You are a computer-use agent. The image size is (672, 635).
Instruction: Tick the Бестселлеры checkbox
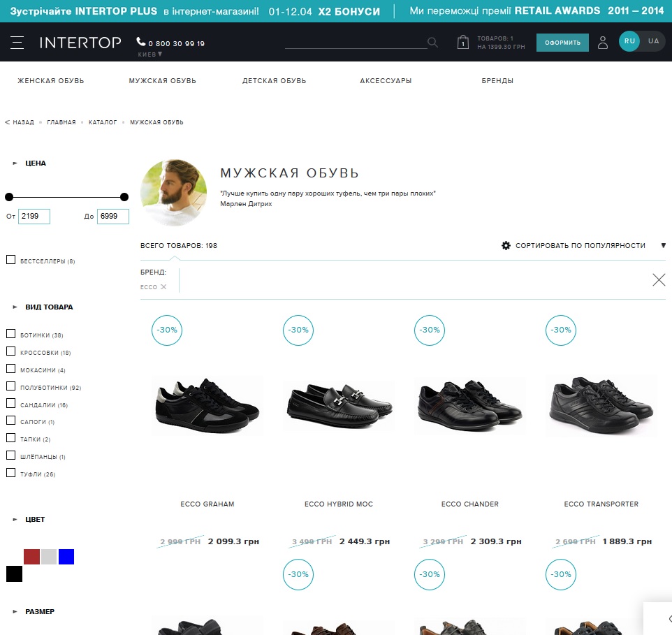click(x=10, y=260)
